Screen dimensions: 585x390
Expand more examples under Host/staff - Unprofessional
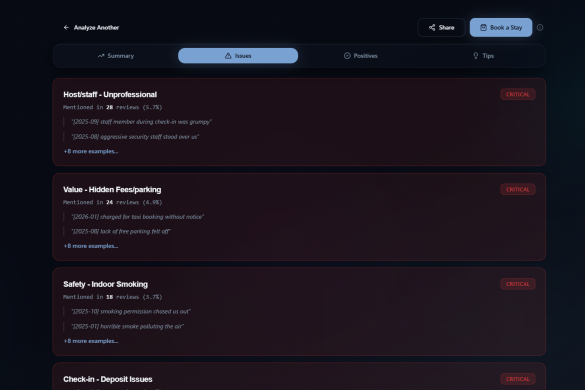pos(91,152)
